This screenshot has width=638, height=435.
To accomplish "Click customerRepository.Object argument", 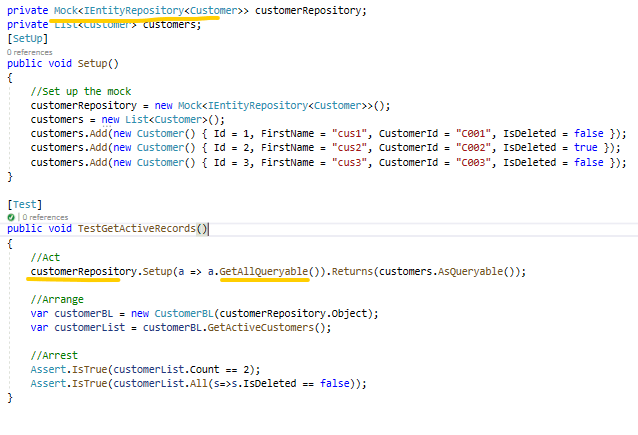I will 293,314.
